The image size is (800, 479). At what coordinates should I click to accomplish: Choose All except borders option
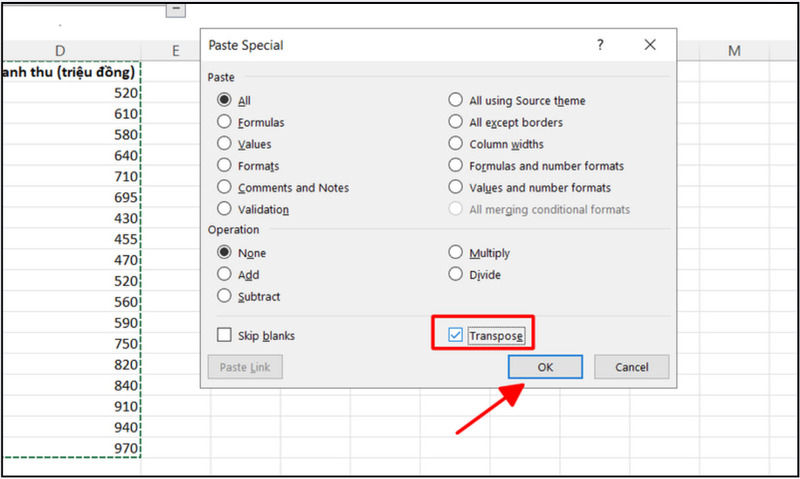point(456,122)
